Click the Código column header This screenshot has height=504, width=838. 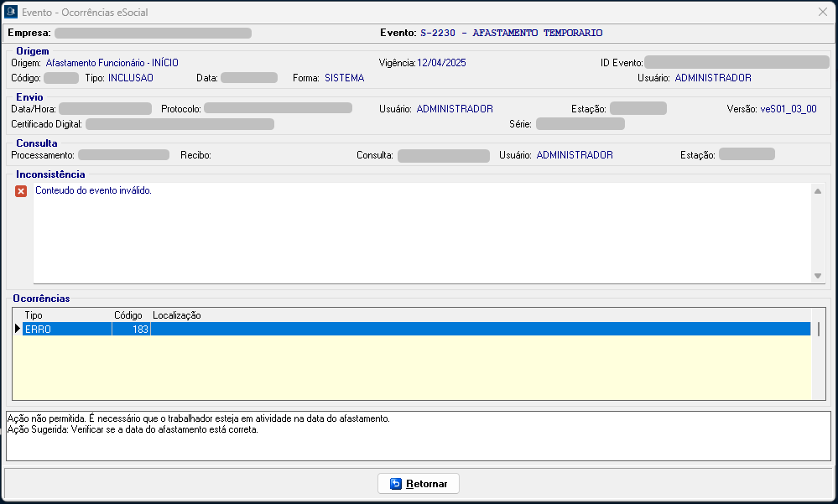(x=128, y=315)
